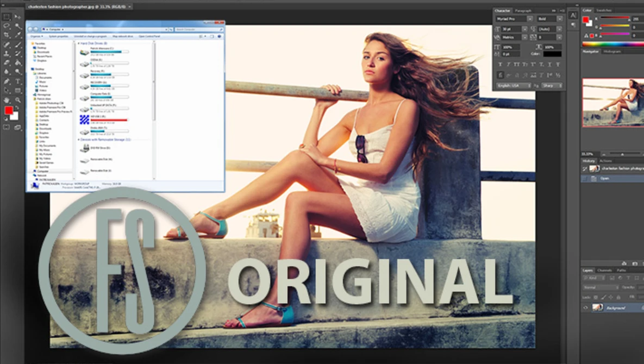Toggle Quick Mask mode
The width and height of the screenshot is (644, 364).
tap(7, 127)
